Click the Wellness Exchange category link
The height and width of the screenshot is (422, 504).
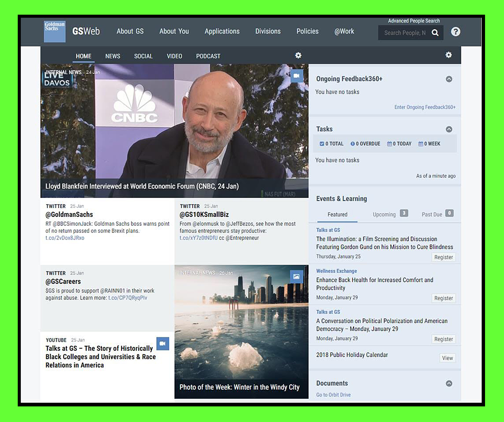click(x=336, y=271)
